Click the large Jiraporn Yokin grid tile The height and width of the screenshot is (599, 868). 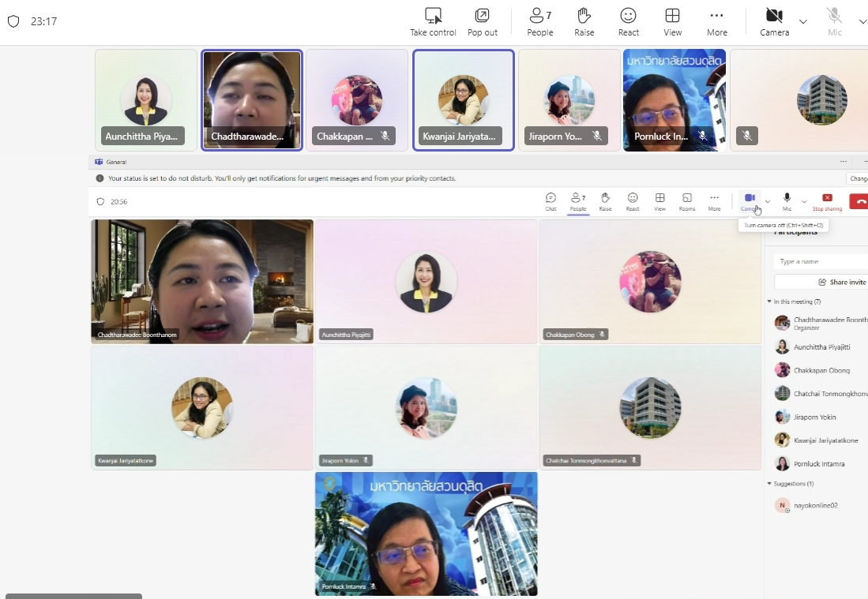tap(426, 408)
